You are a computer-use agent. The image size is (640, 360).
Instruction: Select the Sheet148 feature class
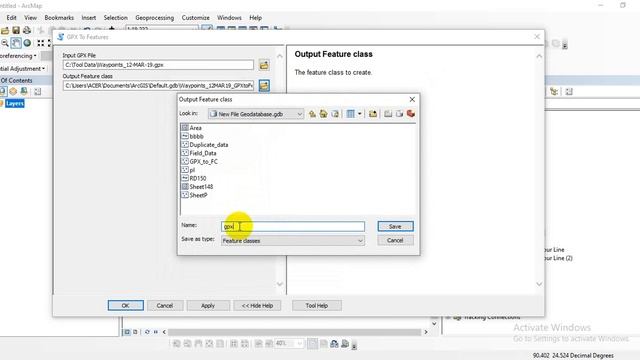pos(197,187)
